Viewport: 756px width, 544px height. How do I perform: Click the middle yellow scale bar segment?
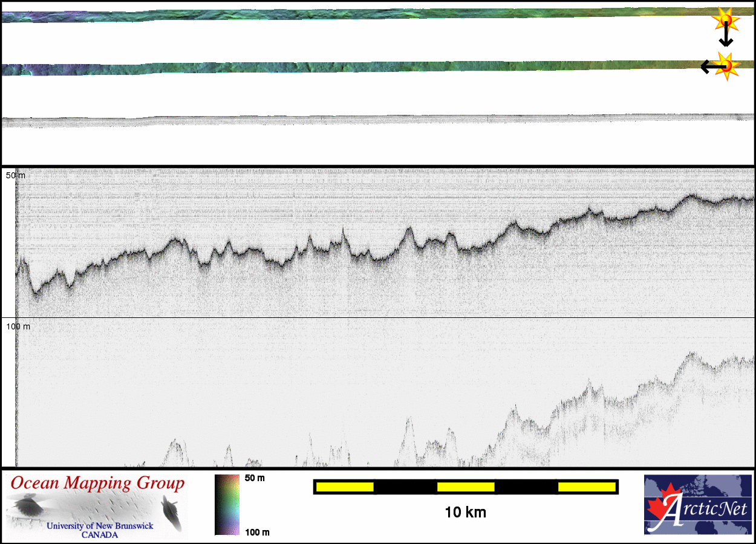[x=466, y=487]
